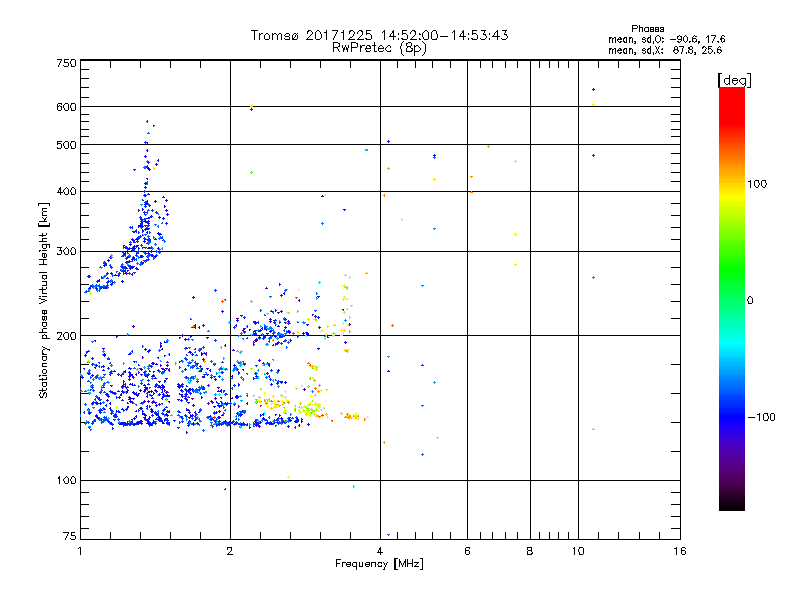The height and width of the screenshot is (600, 800).
Task: Select the 'mean, sd,X: 87.8, 25.6' line
Action: [665, 50]
